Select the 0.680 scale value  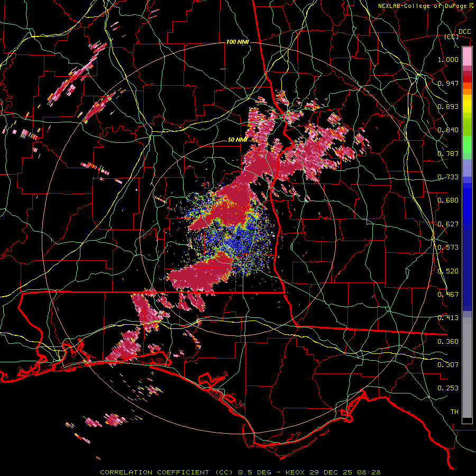click(448, 200)
